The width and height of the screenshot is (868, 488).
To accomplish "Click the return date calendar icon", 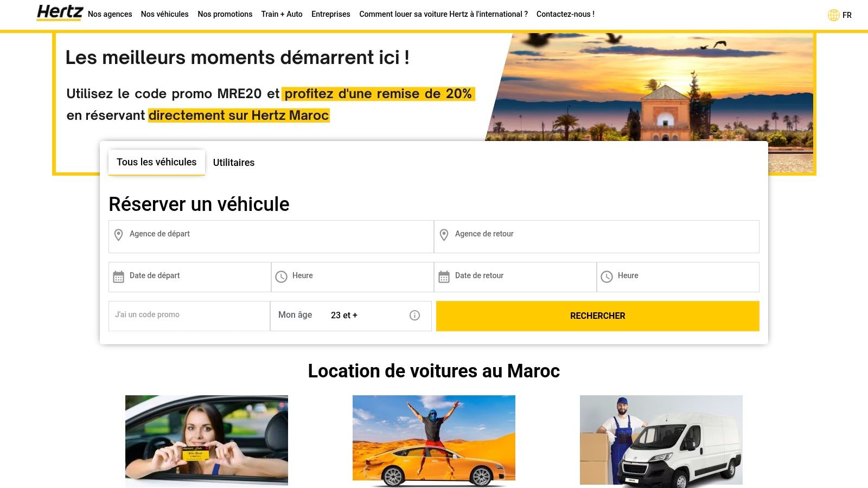I will click(444, 277).
